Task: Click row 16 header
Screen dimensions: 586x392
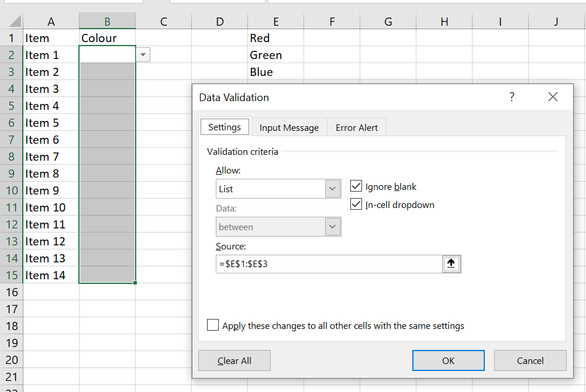Action: [11, 292]
